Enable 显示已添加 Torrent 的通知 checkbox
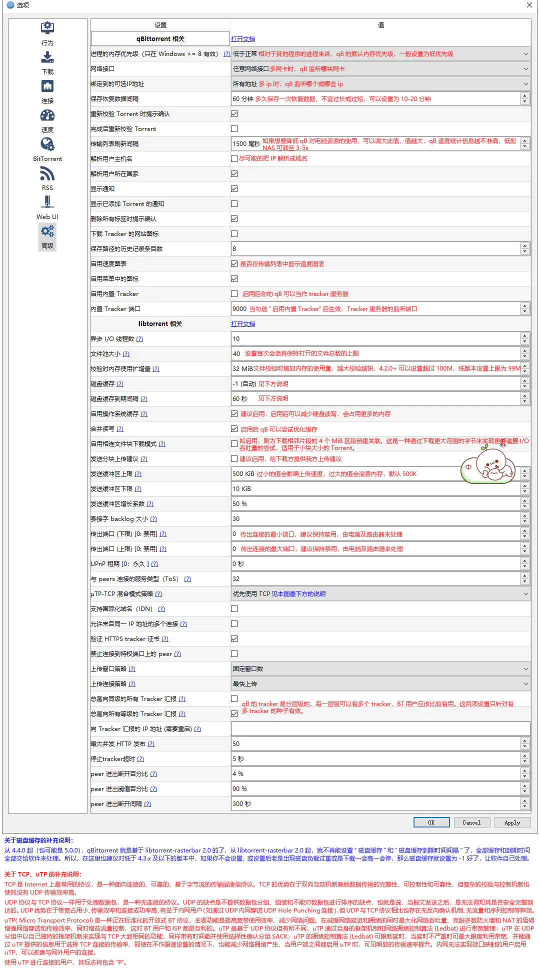540x980 pixels. click(x=234, y=204)
